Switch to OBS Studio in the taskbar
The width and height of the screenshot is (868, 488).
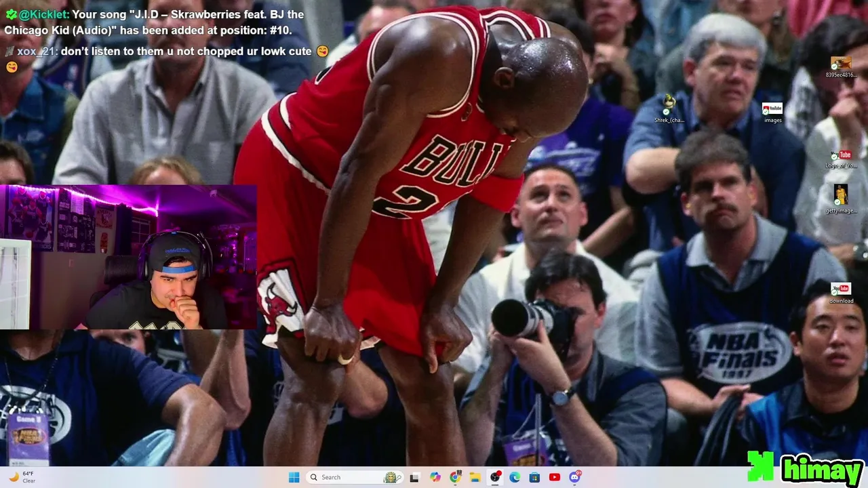point(495,477)
